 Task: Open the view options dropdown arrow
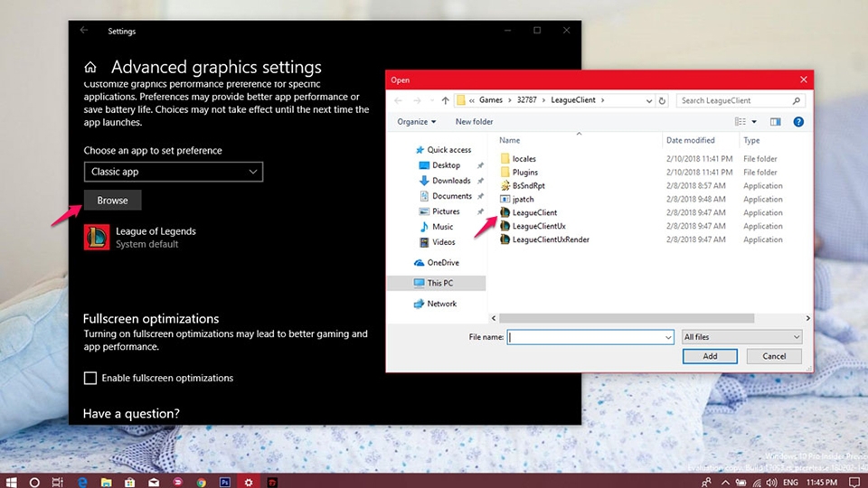tap(754, 122)
